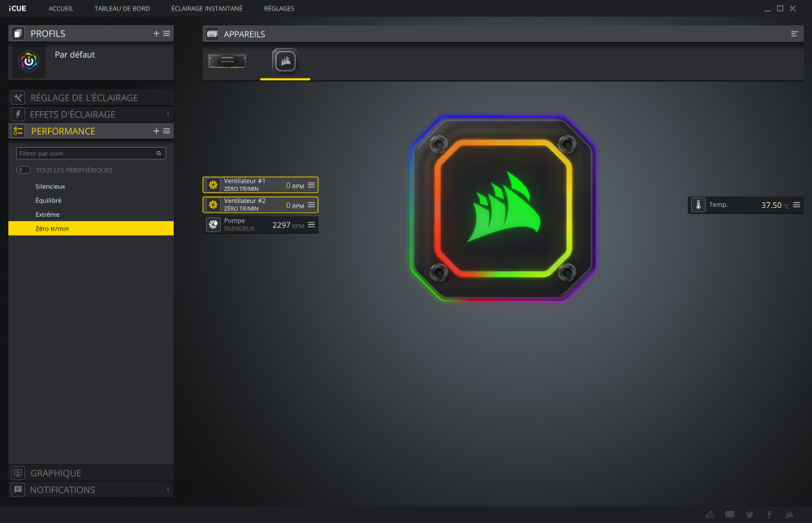Select the Silencieux performance preset

(x=50, y=186)
